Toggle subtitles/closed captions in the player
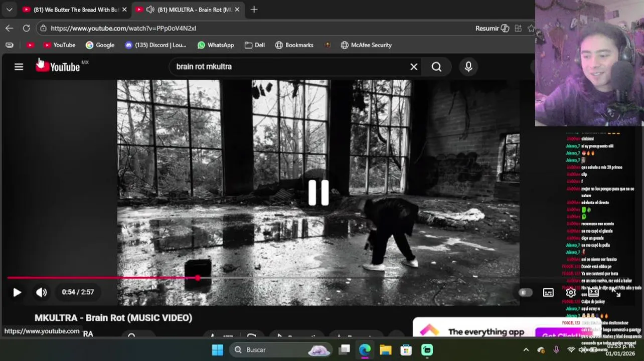The image size is (644, 361). click(548, 293)
